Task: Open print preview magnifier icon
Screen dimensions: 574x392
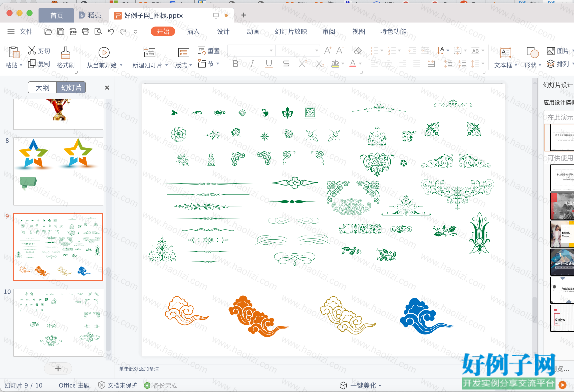Action: [98, 32]
